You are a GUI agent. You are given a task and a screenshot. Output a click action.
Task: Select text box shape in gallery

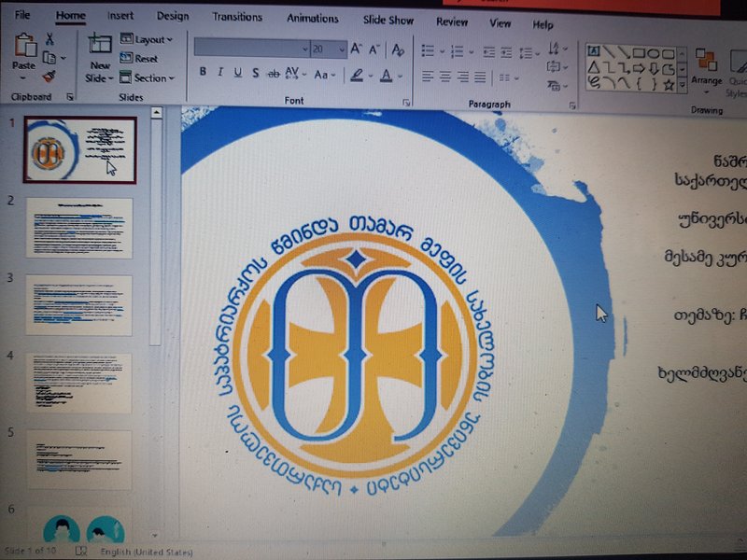click(x=594, y=50)
